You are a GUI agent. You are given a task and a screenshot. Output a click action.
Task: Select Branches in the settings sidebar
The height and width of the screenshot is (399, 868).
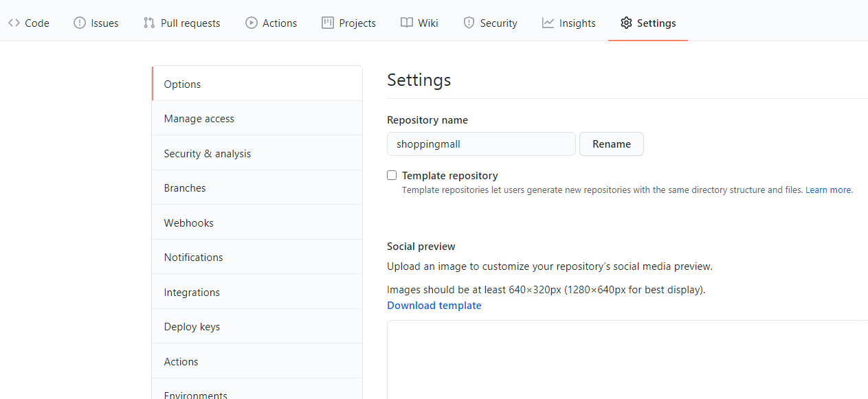pyautogui.click(x=185, y=188)
